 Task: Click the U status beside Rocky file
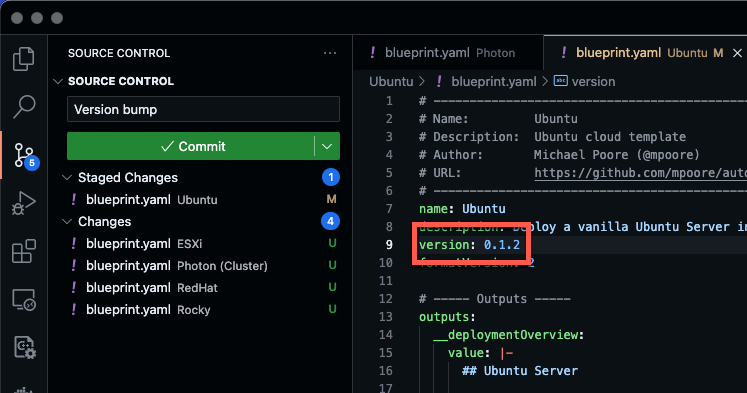(332, 309)
